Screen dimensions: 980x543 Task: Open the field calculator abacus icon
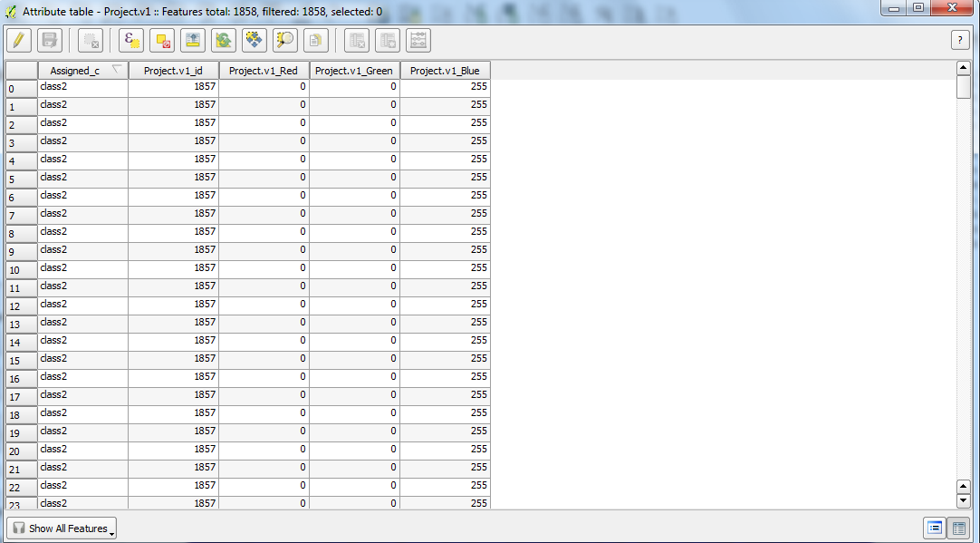[x=418, y=41]
